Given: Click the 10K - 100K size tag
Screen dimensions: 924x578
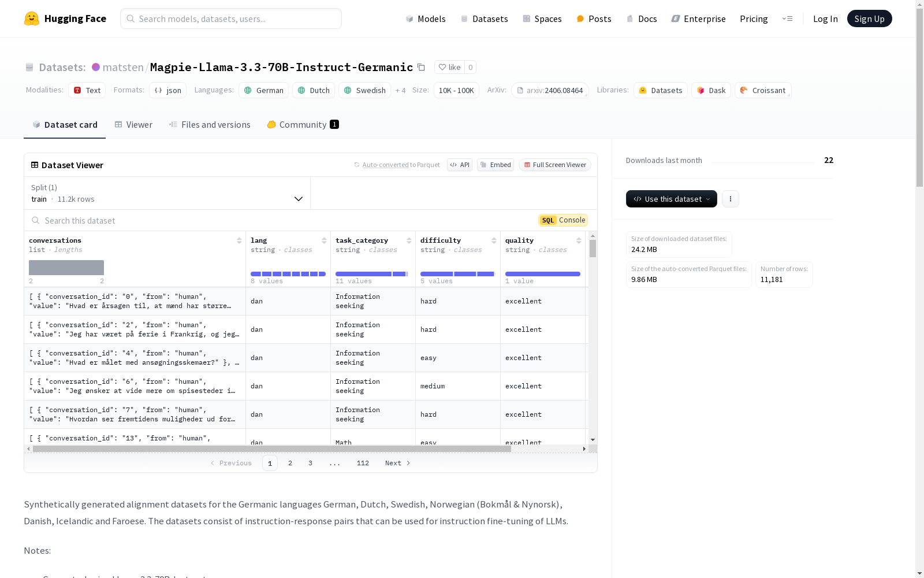Looking at the screenshot, I should click(x=456, y=90).
